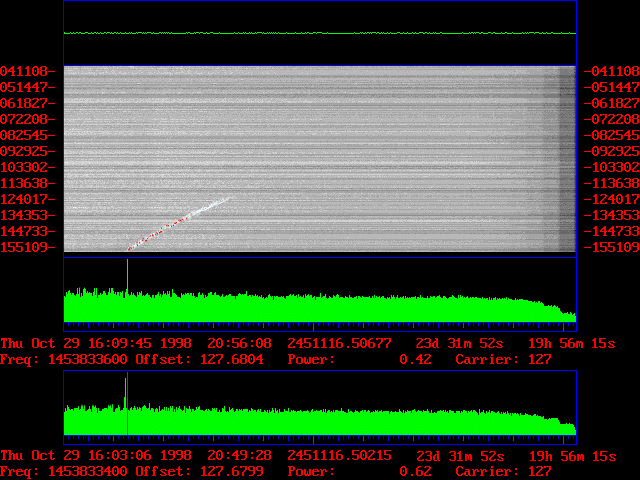Click the Freq: 1453833400 readout
This screenshot has height=480, width=640.
(x=64, y=471)
